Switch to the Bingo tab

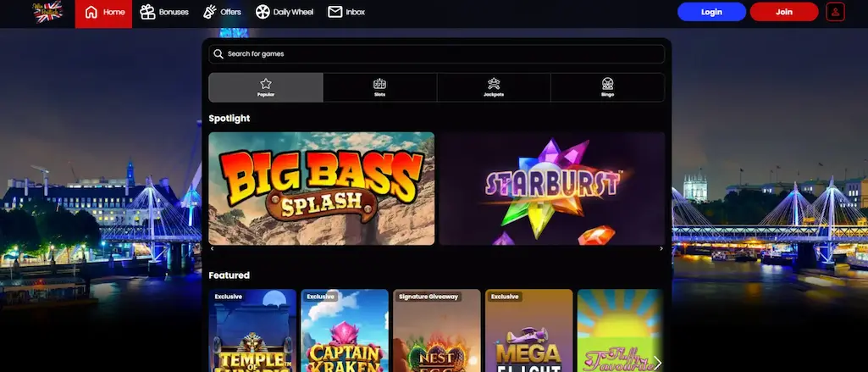607,87
